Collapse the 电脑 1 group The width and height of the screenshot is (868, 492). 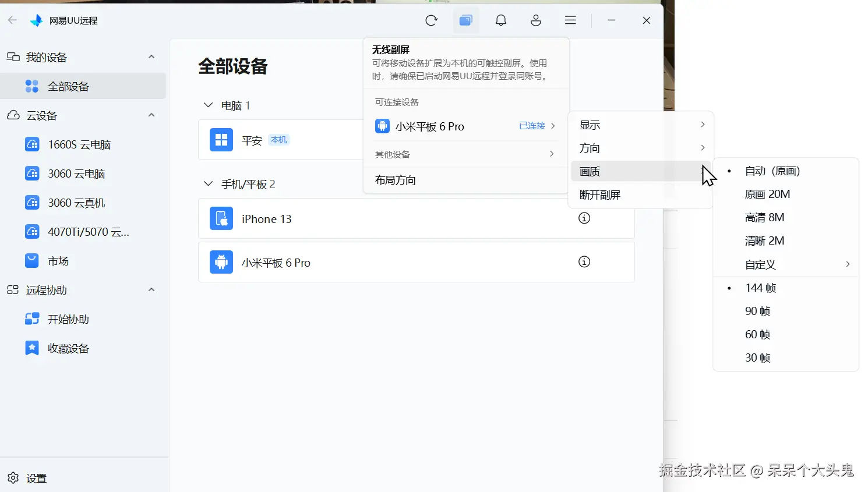[x=208, y=105]
